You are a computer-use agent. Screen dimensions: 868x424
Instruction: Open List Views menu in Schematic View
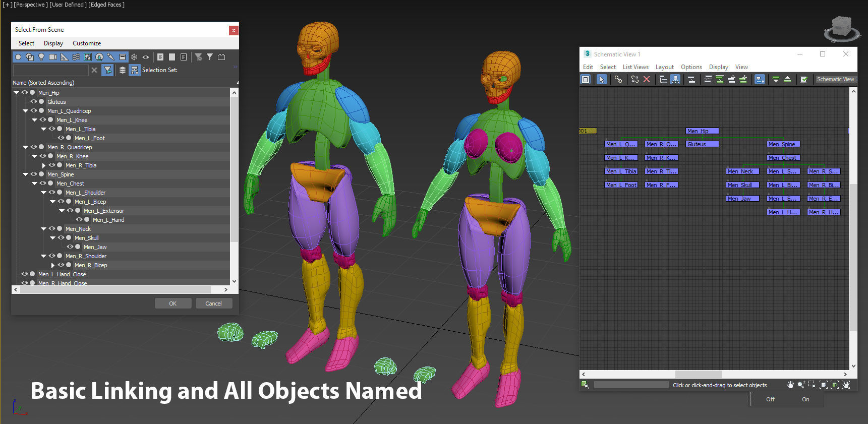635,67
